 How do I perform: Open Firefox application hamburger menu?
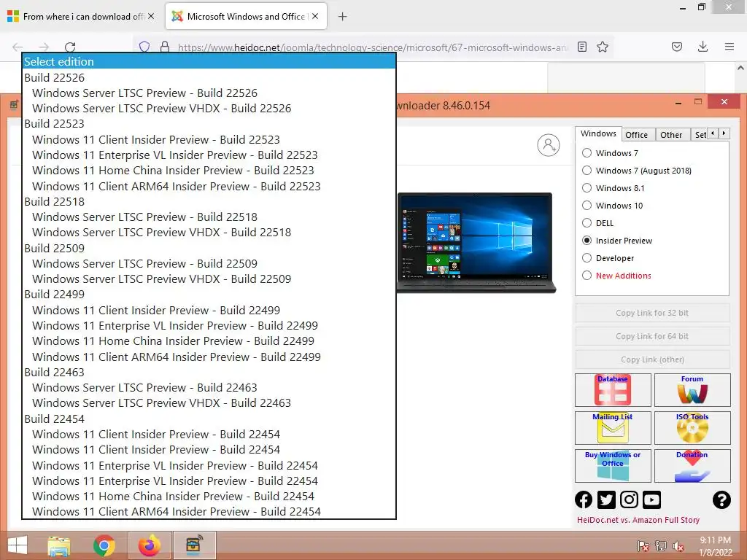[x=729, y=47]
